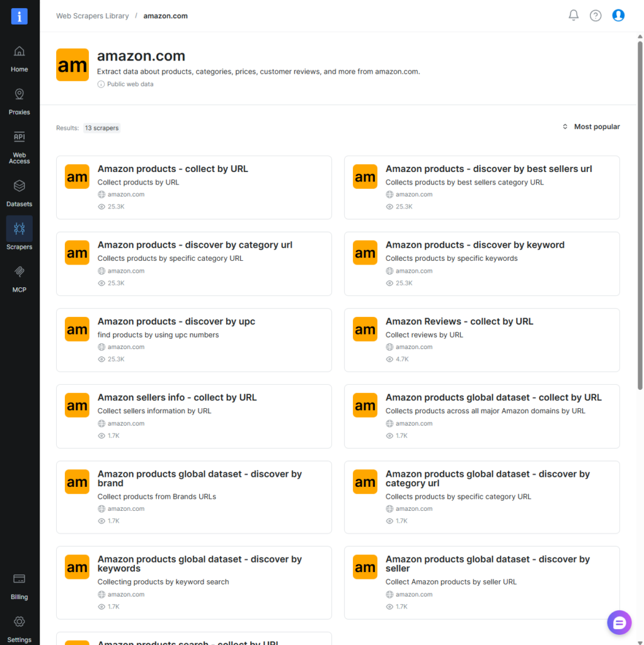
Task: Click logo of Amazon products discover by upc
Action: point(77,329)
